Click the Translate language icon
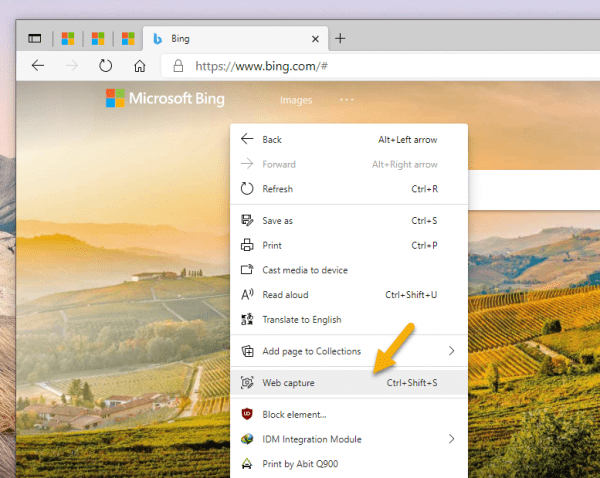This screenshot has width=600, height=478. point(247,319)
